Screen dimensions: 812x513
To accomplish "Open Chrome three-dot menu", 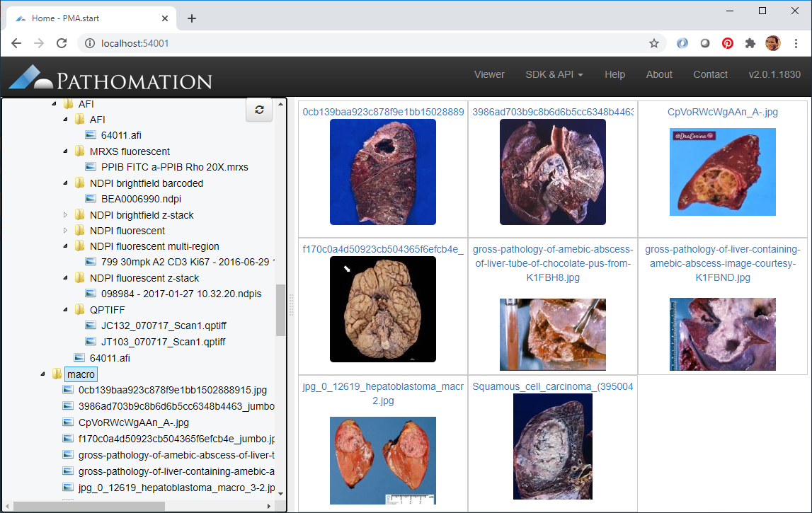I will click(796, 43).
